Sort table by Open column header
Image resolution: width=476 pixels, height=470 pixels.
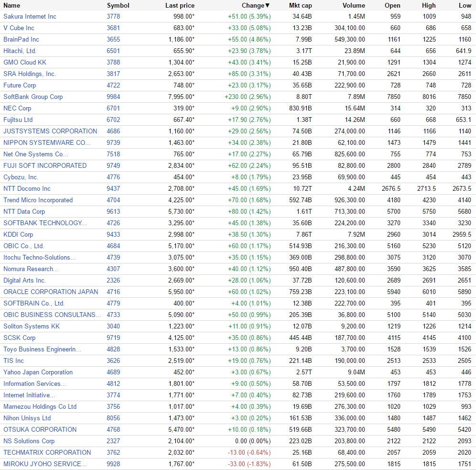coord(392,5)
